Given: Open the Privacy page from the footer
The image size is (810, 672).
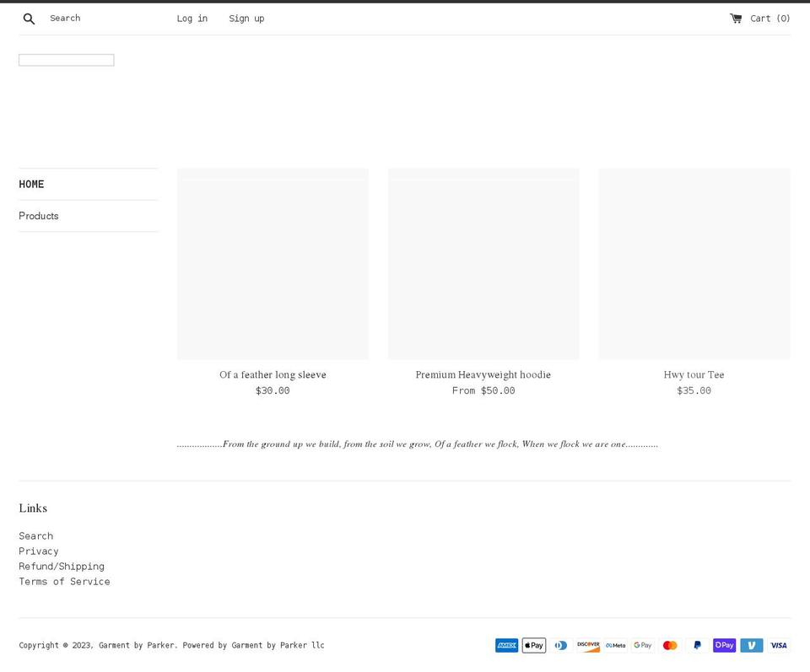Looking at the screenshot, I should tap(39, 551).
